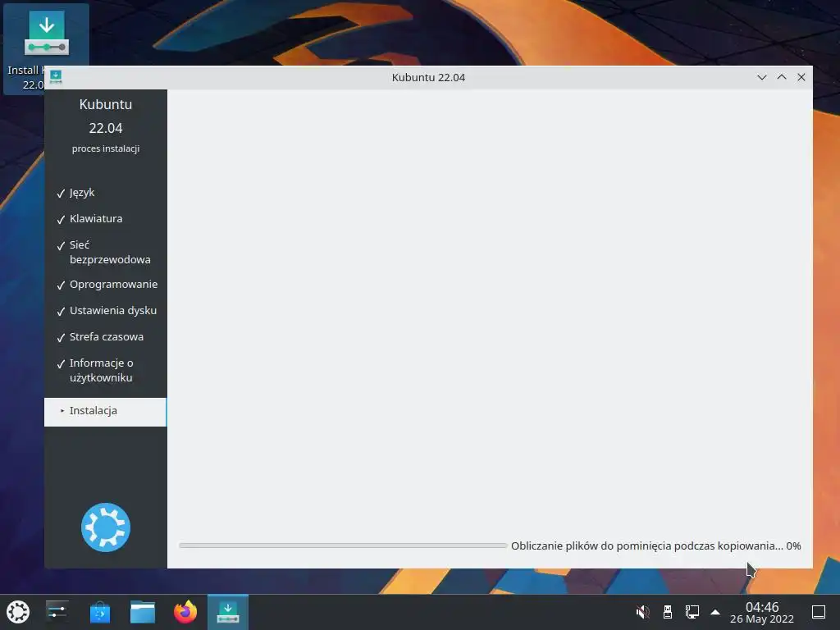Screen dimensions: 840x630
Task: Click the proces instalacji label
Action: pyautogui.click(x=106, y=148)
